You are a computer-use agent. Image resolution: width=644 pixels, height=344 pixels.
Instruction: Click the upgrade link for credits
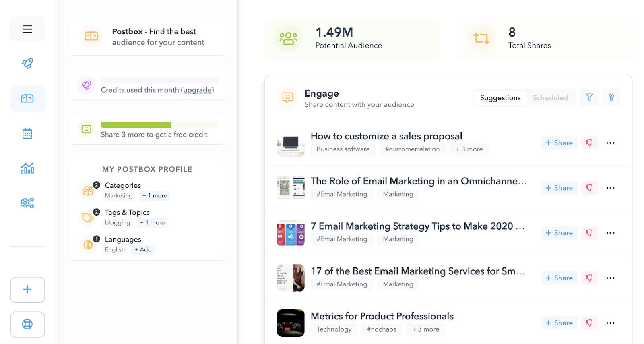197,90
